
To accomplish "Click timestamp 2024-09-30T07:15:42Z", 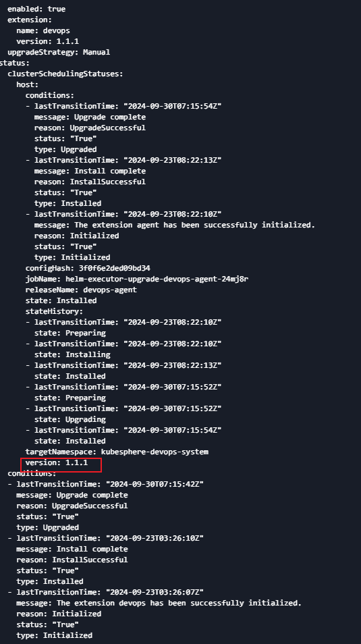I will [x=155, y=484].
